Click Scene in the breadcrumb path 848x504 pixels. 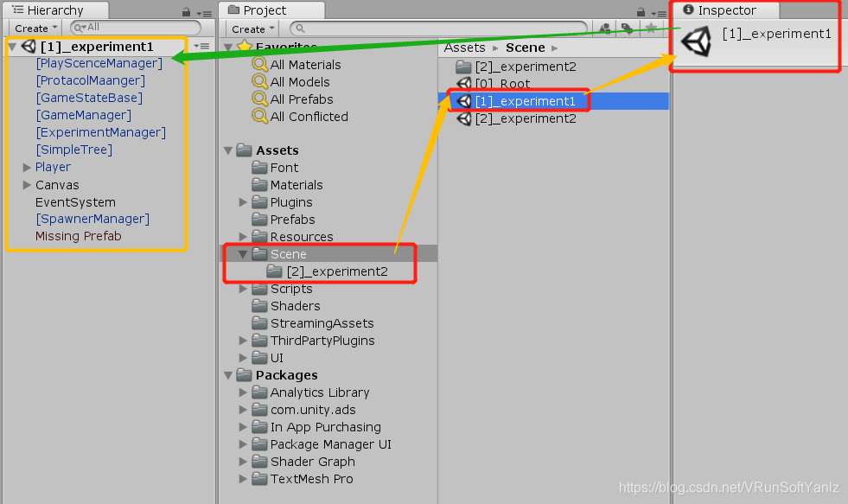pos(525,48)
